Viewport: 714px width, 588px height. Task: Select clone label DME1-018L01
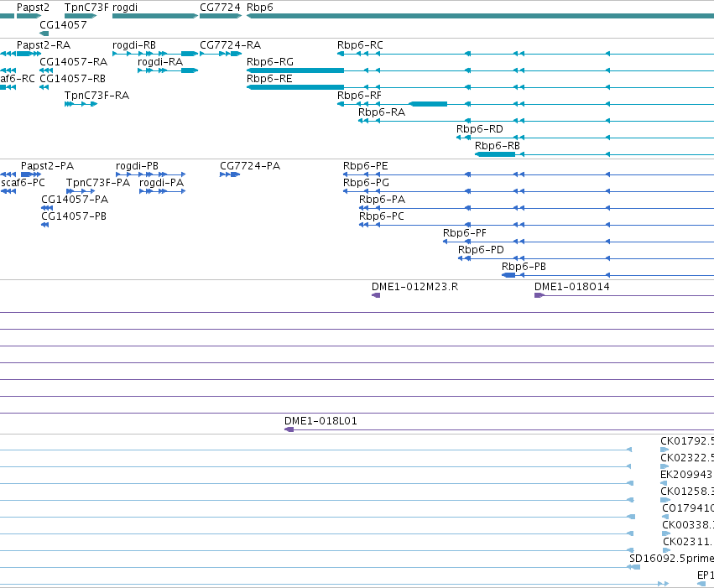(x=321, y=421)
